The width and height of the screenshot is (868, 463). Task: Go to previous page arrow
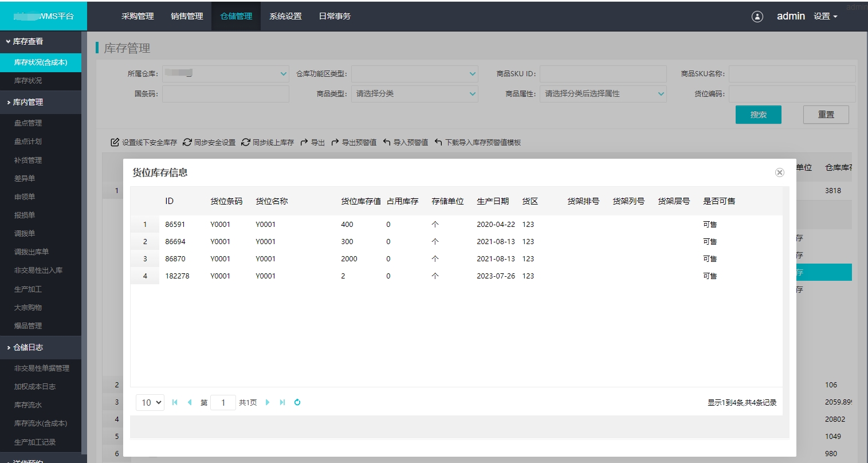[x=190, y=403]
